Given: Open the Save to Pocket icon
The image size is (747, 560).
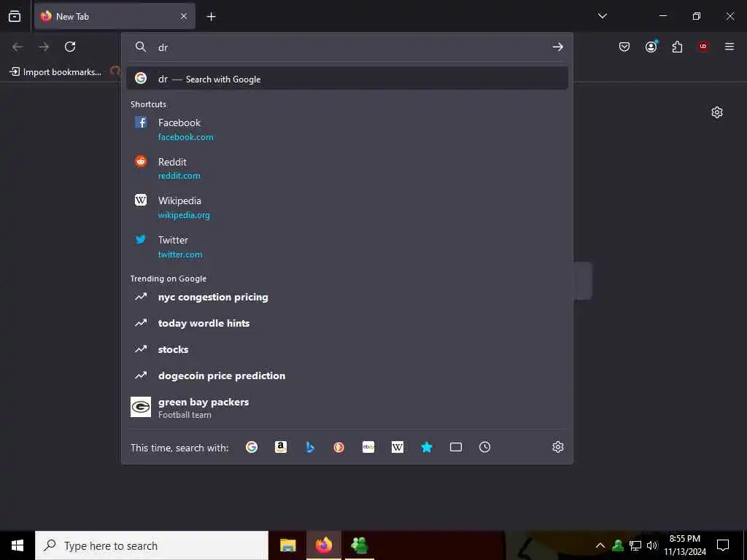Looking at the screenshot, I should click(624, 47).
